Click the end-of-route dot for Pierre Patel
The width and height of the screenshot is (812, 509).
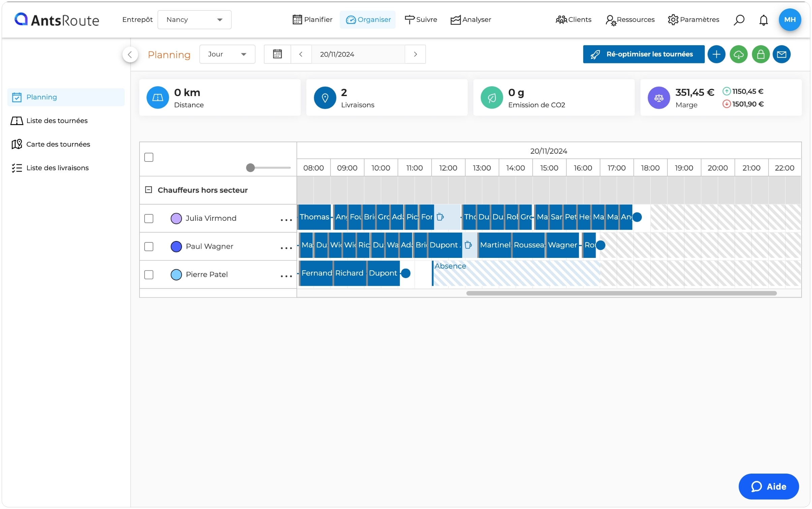pos(406,273)
